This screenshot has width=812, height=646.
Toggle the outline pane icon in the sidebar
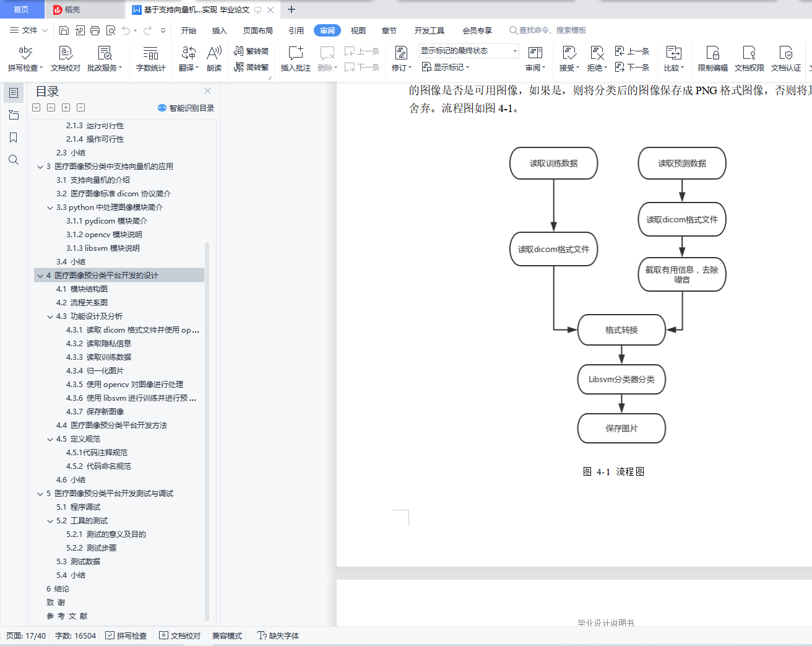tap(13, 93)
